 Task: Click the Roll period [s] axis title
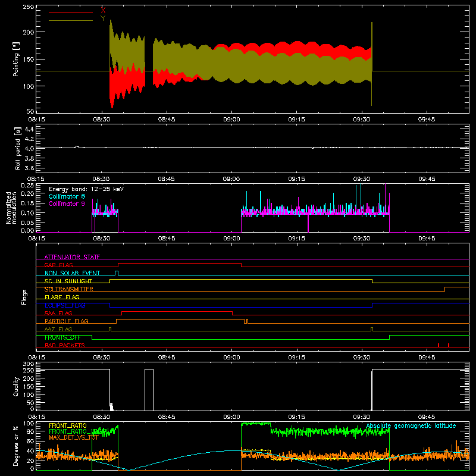[x=18, y=148]
